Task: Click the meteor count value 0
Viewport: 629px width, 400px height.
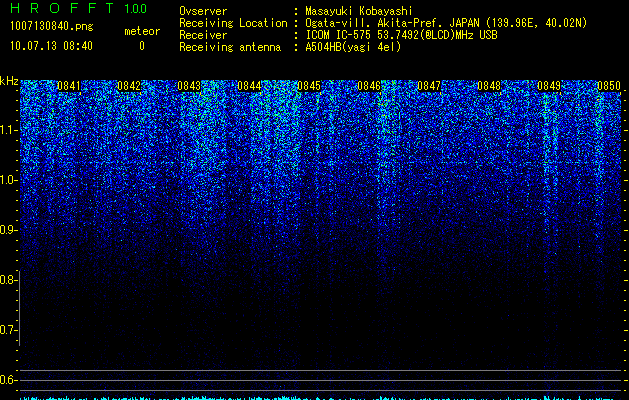Action: pos(142,46)
